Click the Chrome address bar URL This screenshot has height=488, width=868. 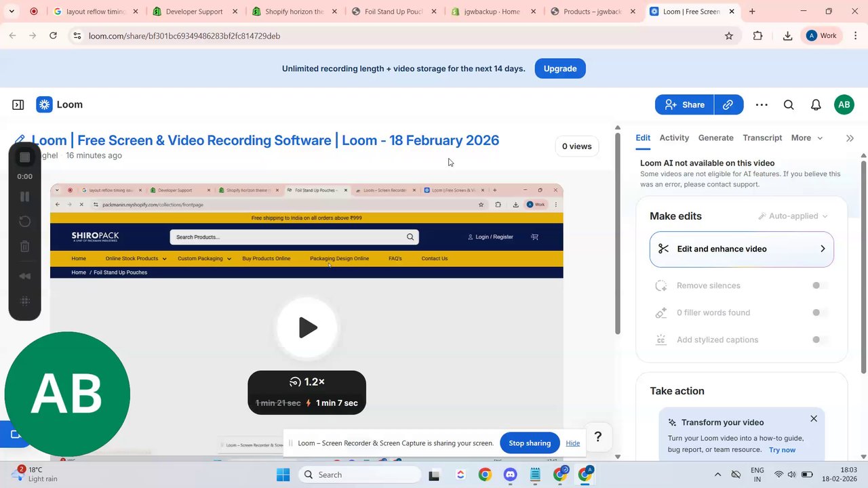tap(184, 36)
